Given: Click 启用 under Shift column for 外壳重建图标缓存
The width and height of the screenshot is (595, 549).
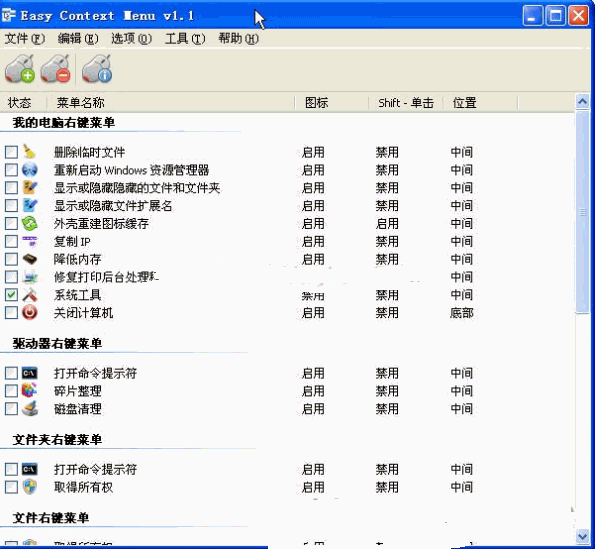Looking at the screenshot, I should [x=387, y=223].
